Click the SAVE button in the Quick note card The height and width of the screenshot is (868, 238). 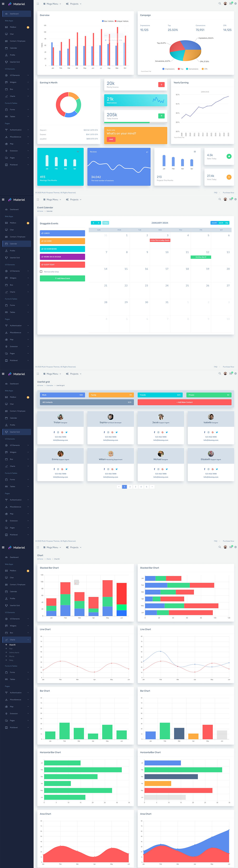111,139
